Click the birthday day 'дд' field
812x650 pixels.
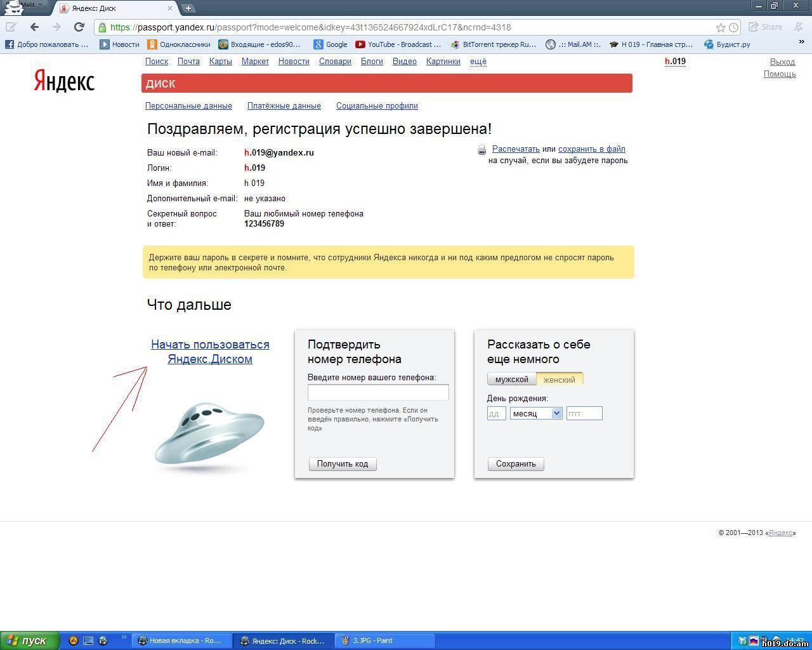(496, 413)
